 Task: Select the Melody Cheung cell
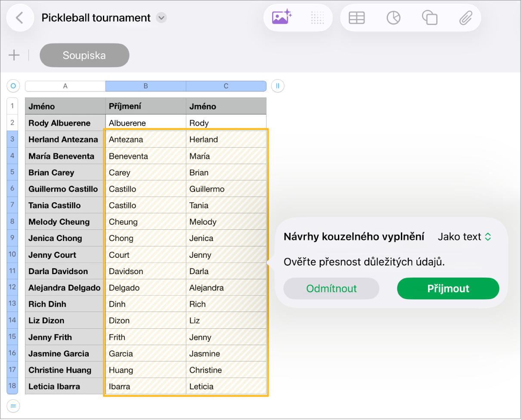click(65, 222)
